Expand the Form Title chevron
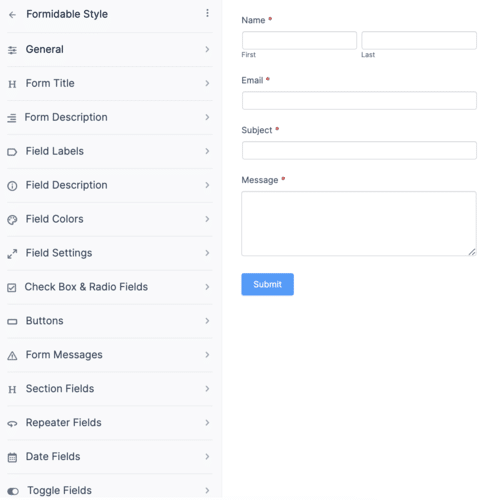The width and height of the screenshot is (494, 500). coord(207,83)
